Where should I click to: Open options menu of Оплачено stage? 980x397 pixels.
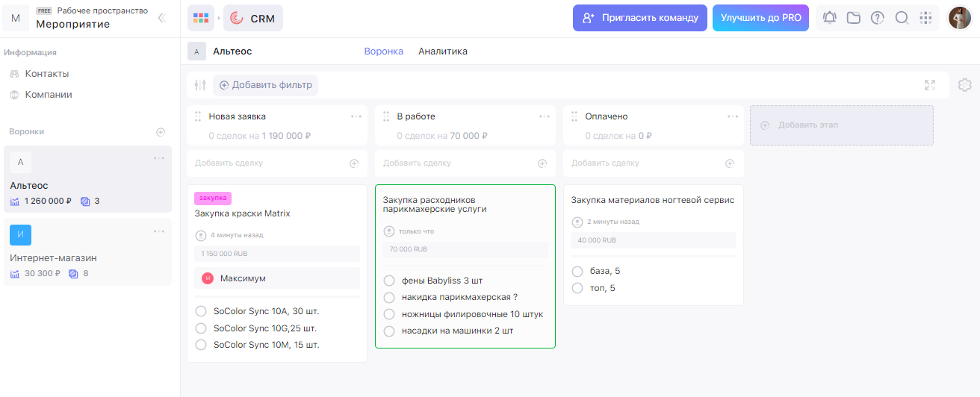pos(734,116)
